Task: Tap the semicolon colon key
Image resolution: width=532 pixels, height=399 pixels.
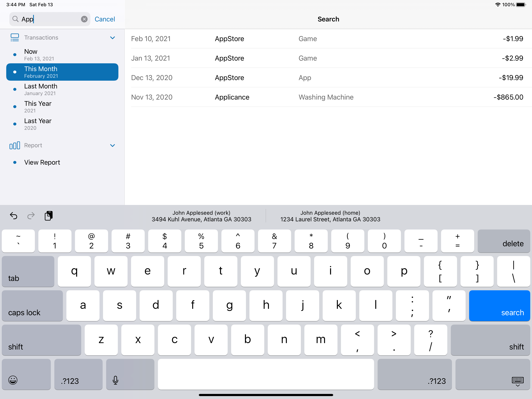Action: tap(412, 306)
